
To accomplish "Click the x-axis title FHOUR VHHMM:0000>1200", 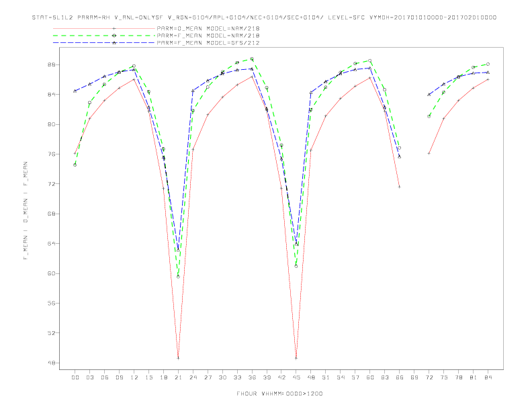I will click(x=279, y=394).
